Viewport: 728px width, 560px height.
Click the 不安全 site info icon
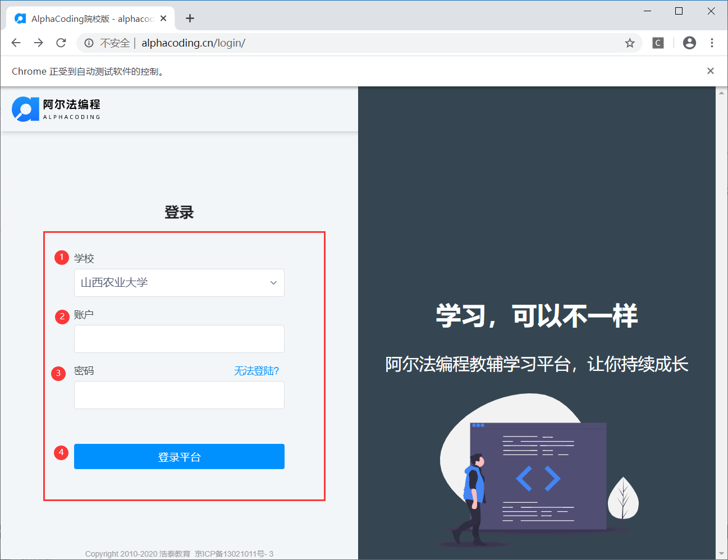(89, 43)
